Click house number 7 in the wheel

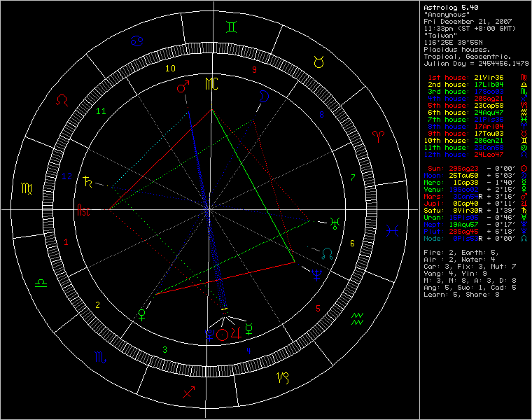353,177
